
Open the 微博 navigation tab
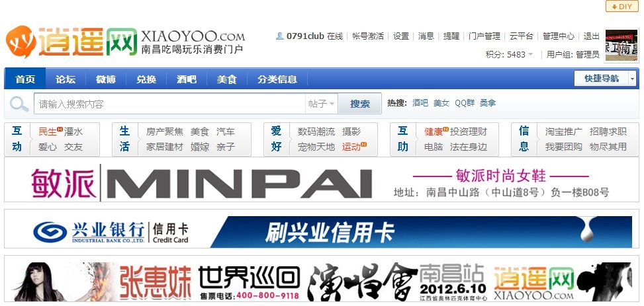click(x=106, y=79)
